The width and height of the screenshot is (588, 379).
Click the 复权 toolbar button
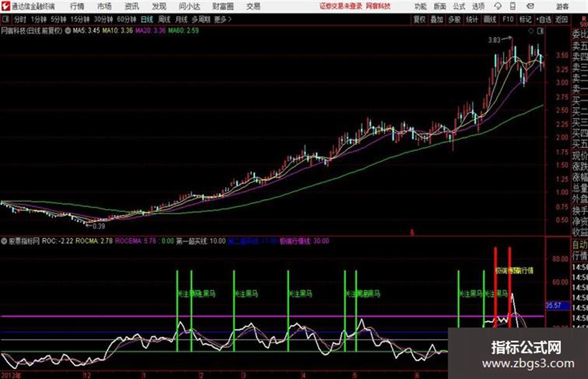(x=419, y=19)
